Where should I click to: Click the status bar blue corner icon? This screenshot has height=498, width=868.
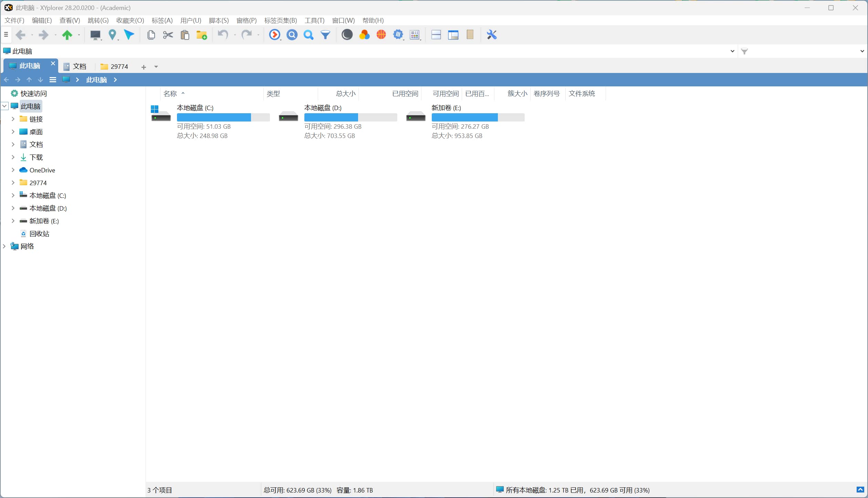pyautogui.click(x=860, y=490)
